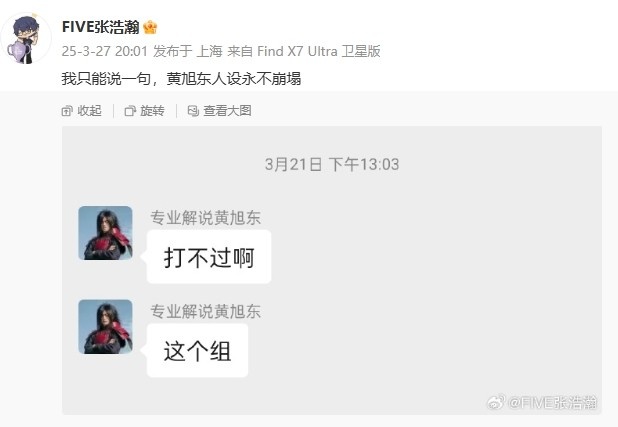Open full image via 查看大图 icon

[x=193, y=111]
